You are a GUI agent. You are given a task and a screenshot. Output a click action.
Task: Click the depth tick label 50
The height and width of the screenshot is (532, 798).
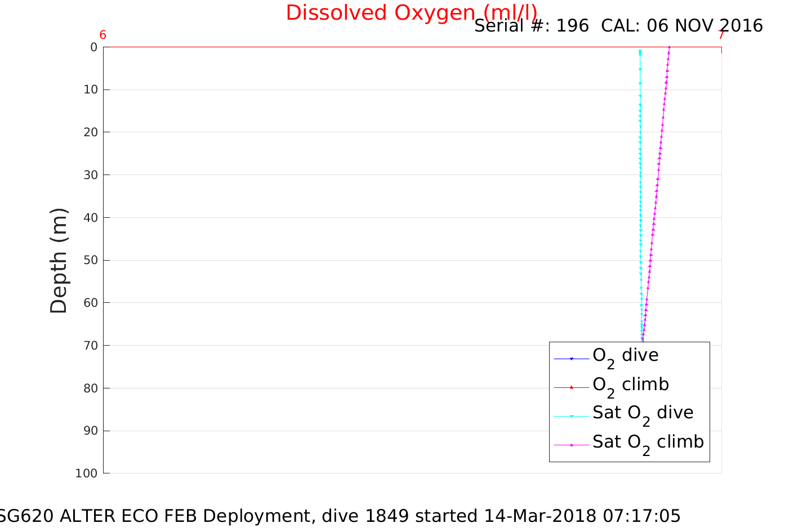[x=91, y=260]
